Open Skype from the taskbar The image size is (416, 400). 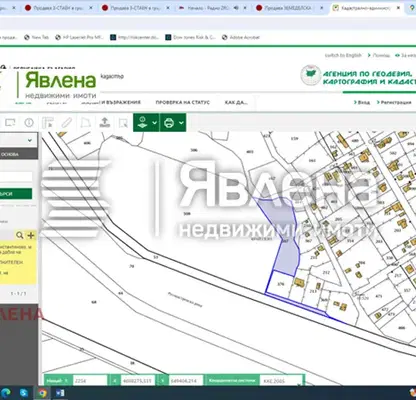coord(23,393)
